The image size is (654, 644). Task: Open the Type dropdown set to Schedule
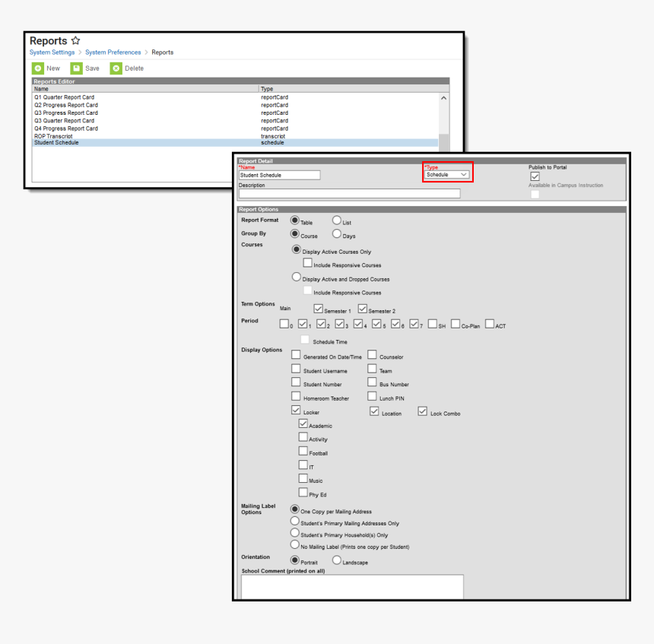(x=446, y=175)
